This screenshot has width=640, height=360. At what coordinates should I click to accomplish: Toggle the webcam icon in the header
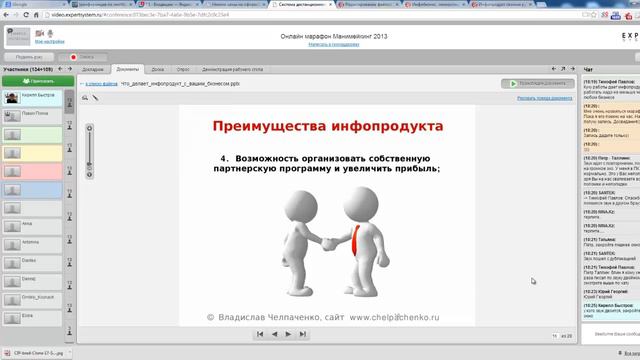[x=39, y=33]
